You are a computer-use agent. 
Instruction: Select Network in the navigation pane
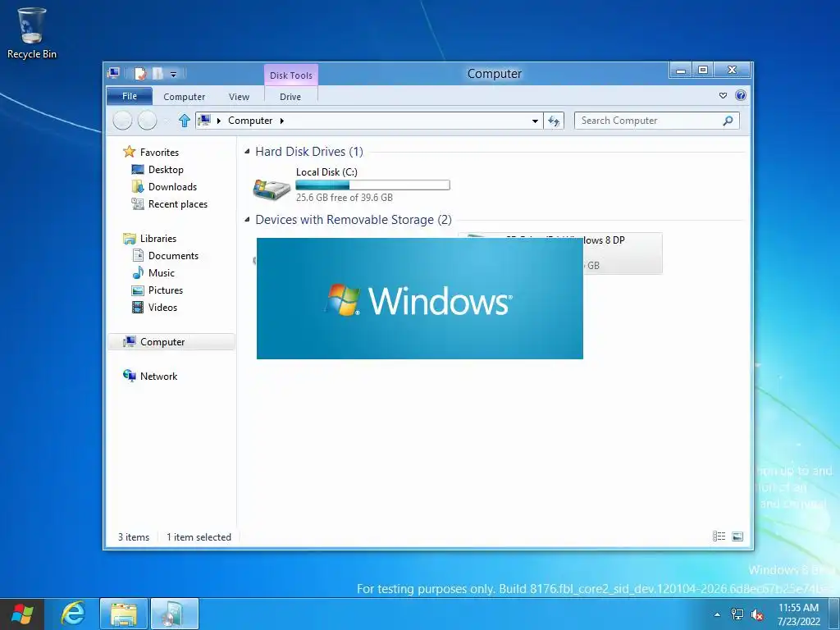click(158, 376)
